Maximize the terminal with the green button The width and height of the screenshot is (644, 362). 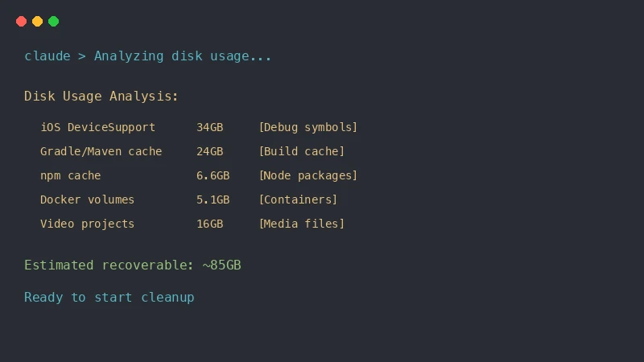(53, 22)
